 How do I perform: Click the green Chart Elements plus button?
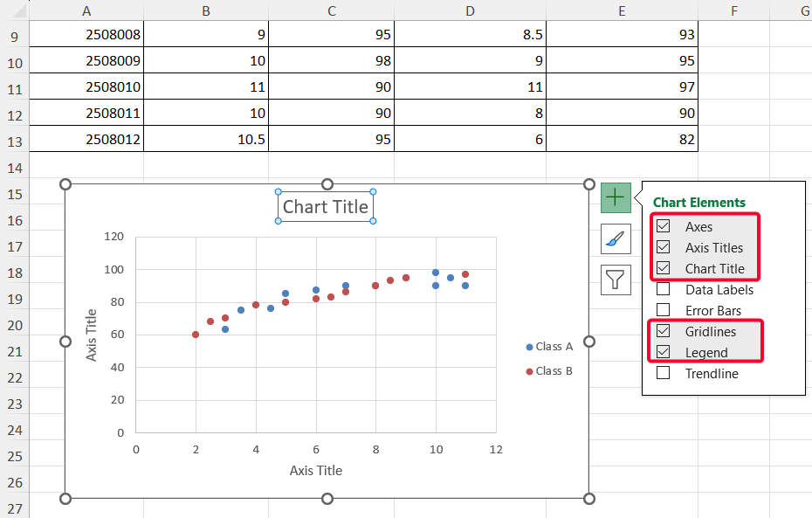pos(616,197)
